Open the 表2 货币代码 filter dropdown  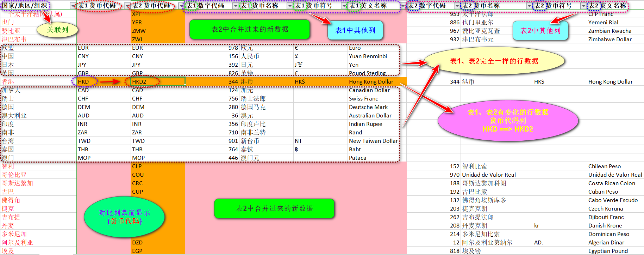181,6
